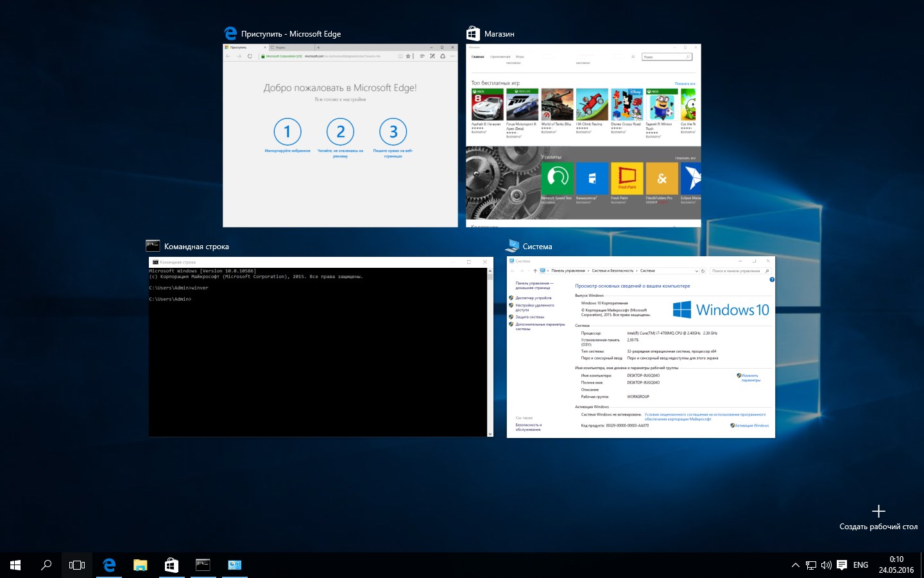Screen dimensions: 924x578
Task: Open Edge's more actions ellipsis menu
Action: [x=452, y=56]
